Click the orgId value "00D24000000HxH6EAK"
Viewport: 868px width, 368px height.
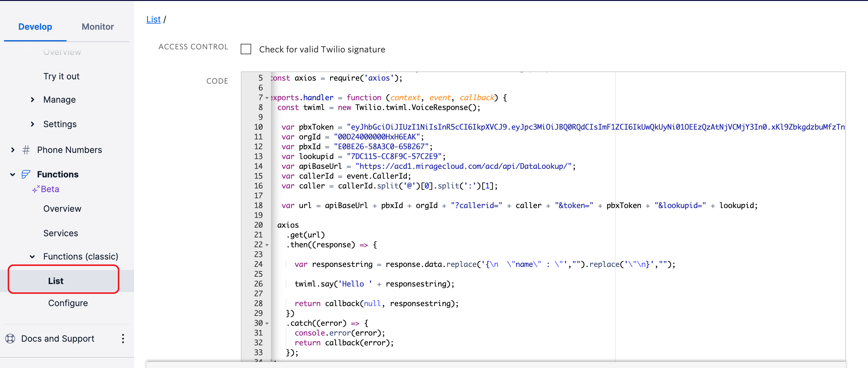[x=377, y=137]
